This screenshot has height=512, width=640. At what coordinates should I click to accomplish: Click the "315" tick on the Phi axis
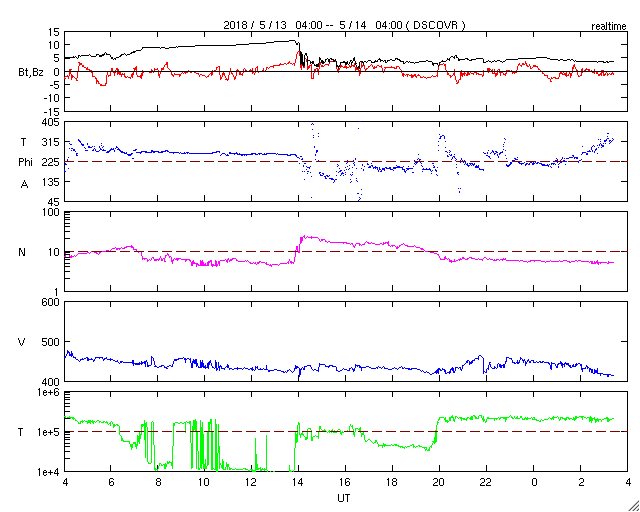click(x=51, y=142)
